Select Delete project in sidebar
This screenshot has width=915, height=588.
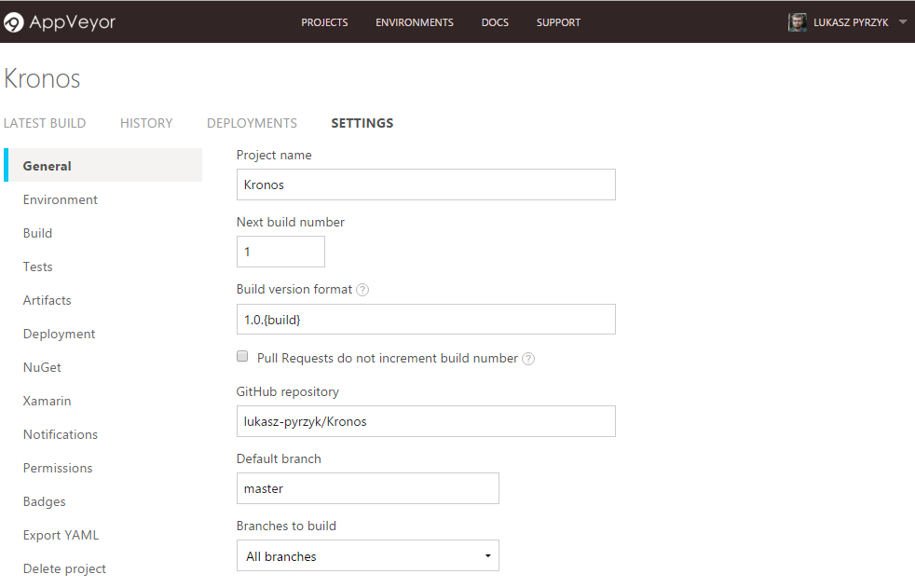pyautogui.click(x=64, y=568)
